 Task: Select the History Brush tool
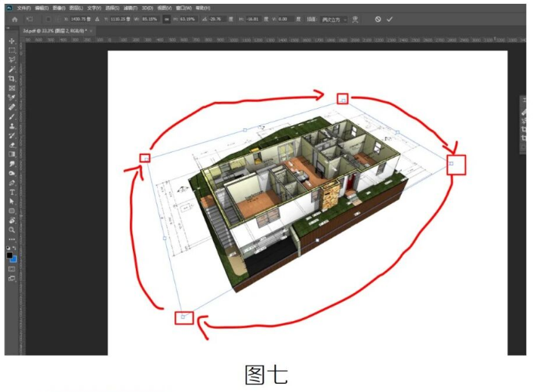(12, 135)
